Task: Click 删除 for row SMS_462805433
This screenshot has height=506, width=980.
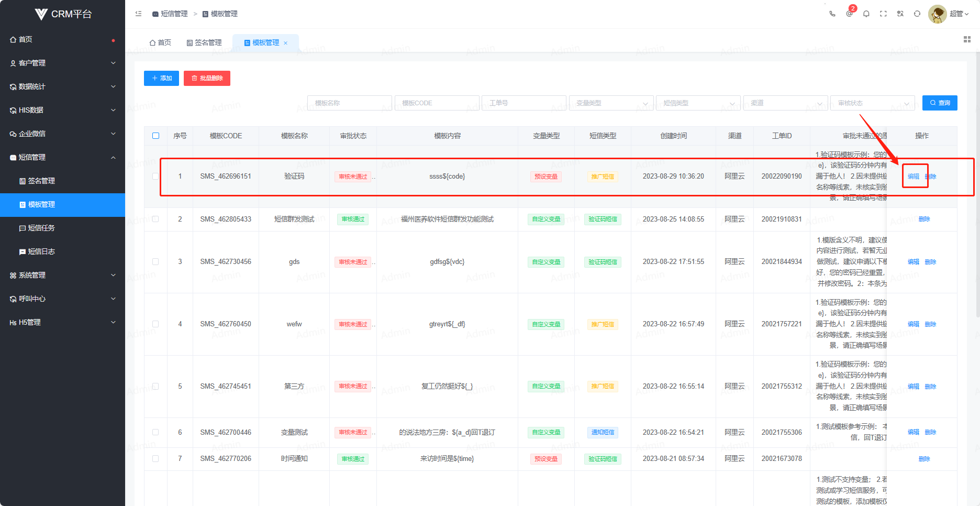Action: [x=925, y=219]
